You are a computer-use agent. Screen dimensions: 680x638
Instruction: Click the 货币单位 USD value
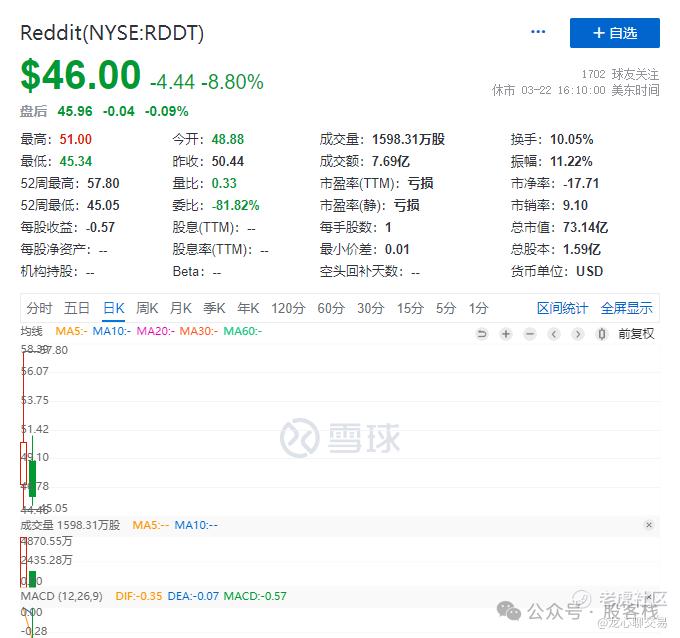pos(589,272)
